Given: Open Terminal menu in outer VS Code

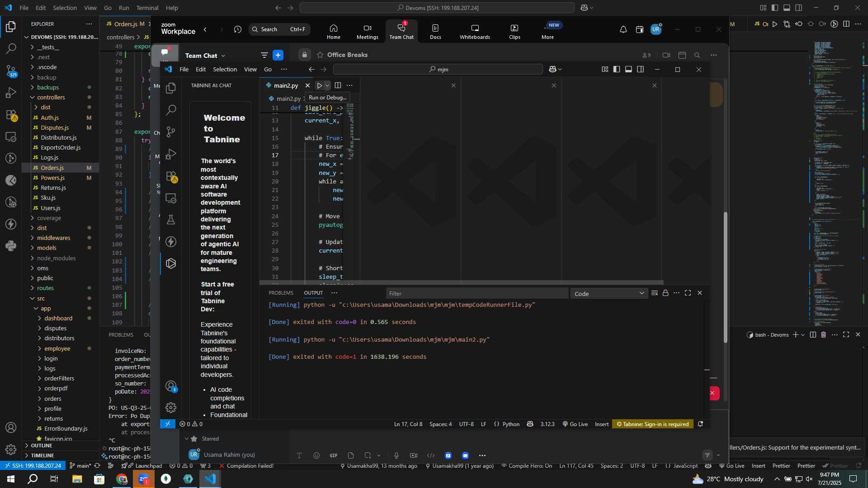Looking at the screenshot, I should (x=147, y=8).
